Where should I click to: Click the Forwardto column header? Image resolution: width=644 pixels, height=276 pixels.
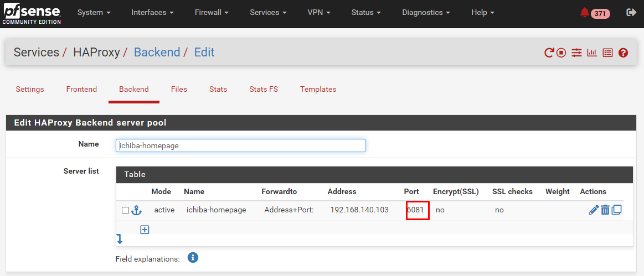point(279,191)
